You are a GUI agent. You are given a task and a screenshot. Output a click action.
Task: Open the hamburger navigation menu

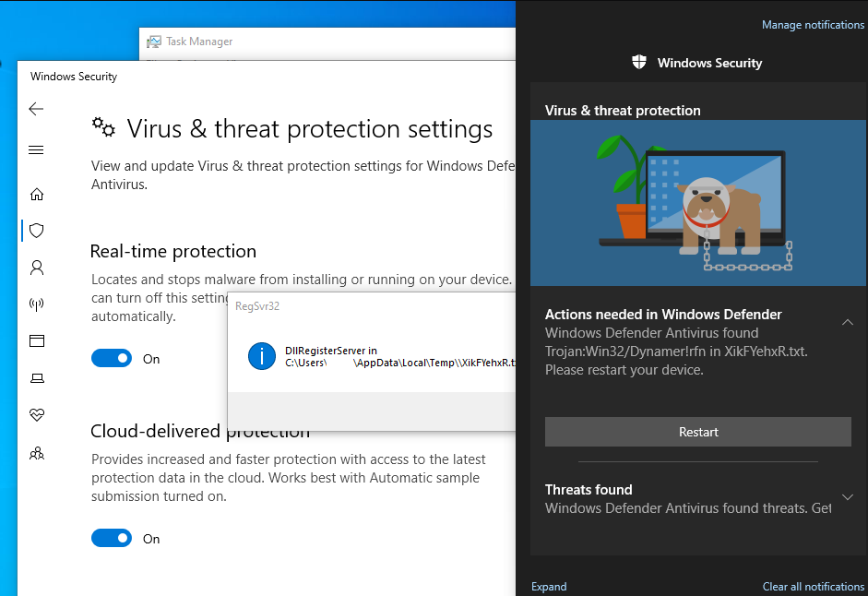[36, 150]
